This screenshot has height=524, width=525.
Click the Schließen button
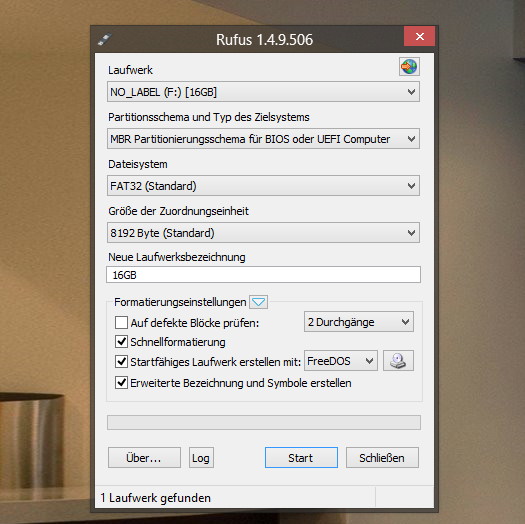coord(382,458)
